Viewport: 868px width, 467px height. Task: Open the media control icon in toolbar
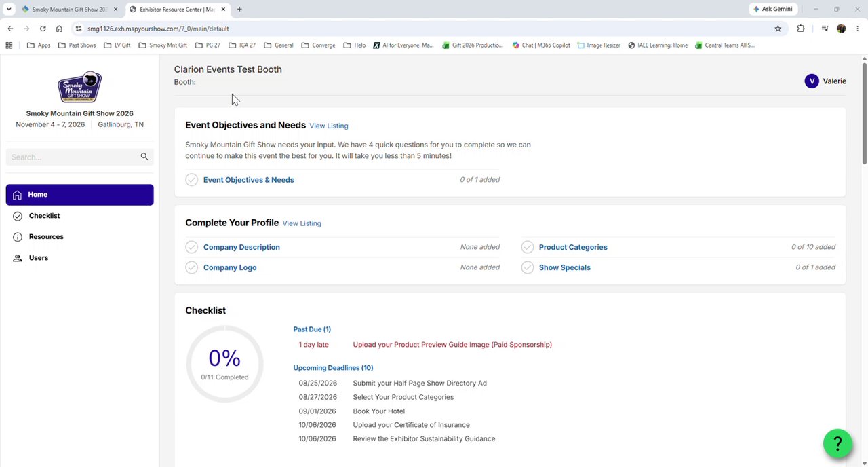coord(825,29)
